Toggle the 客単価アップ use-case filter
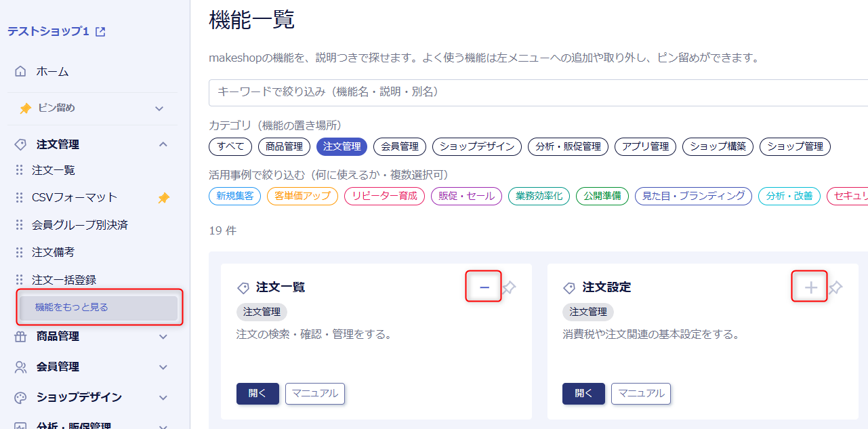Image resolution: width=868 pixels, height=429 pixels. 302,197
